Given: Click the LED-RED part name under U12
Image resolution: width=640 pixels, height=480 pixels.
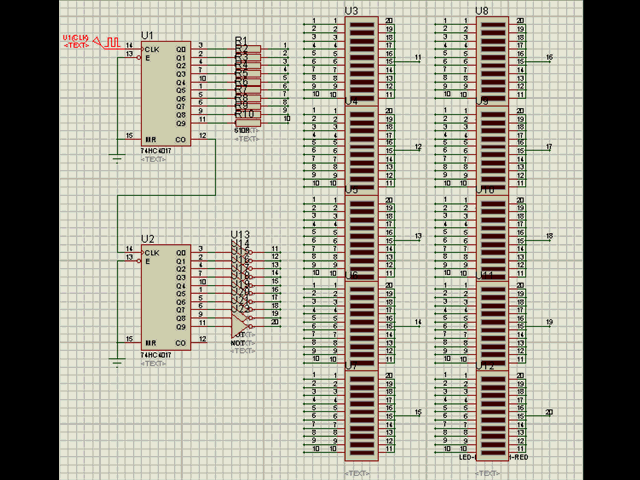Looking at the screenshot, I should 493,457.
